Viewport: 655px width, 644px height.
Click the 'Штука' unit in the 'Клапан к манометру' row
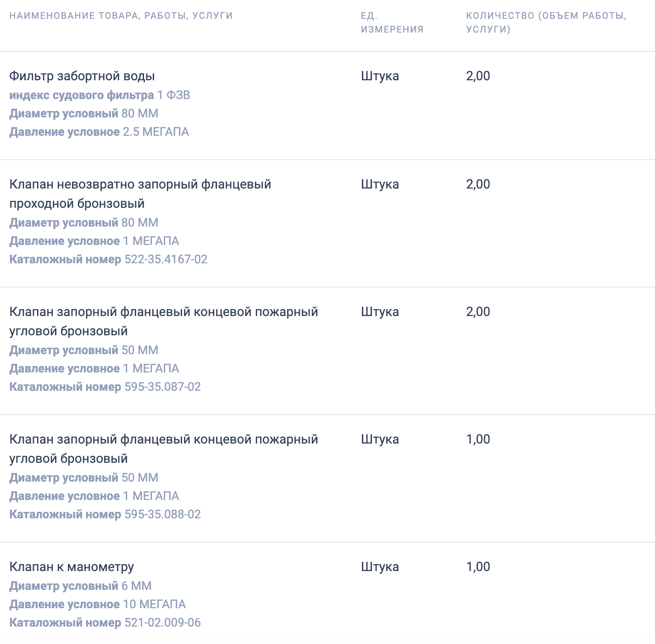click(380, 567)
